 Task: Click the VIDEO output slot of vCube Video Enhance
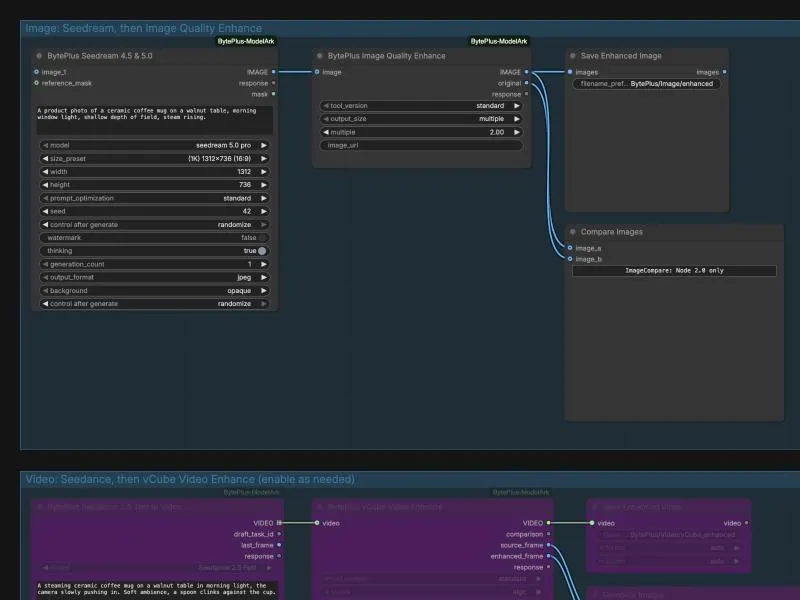(548, 523)
